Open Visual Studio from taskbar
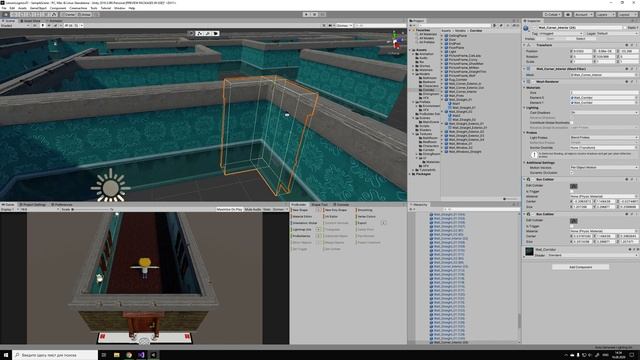Screen dimensions: 640x360 click(x=141, y=355)
